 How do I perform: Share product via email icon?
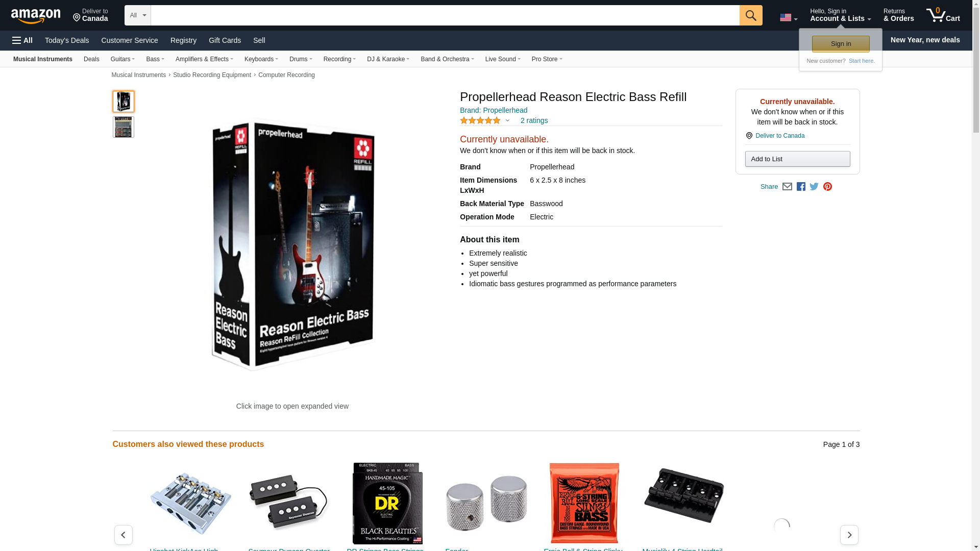(x=787, y=187)
